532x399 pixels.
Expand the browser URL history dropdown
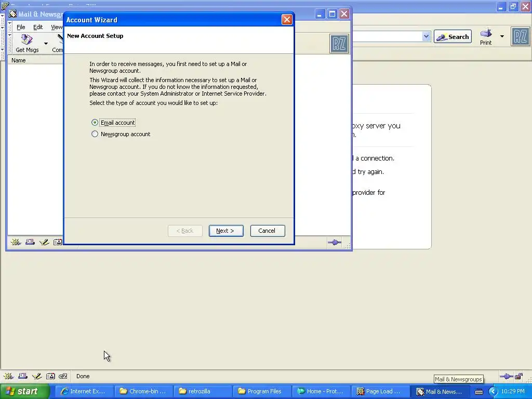(426, 36)
